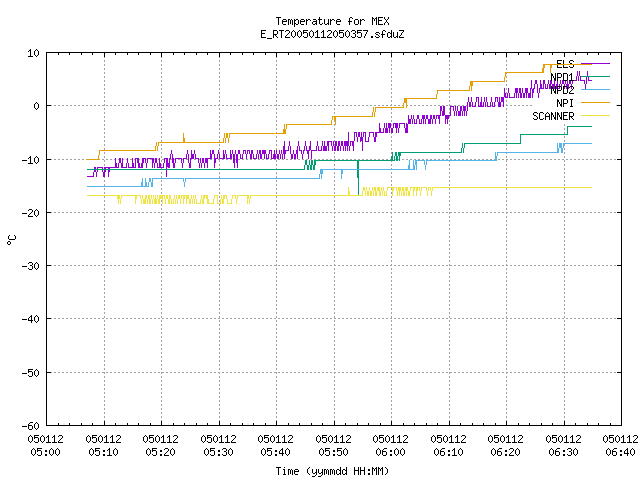This screenshot has width=640, height=480.
Task: Click the NPI legend label
Action: [x=565, y=103]
